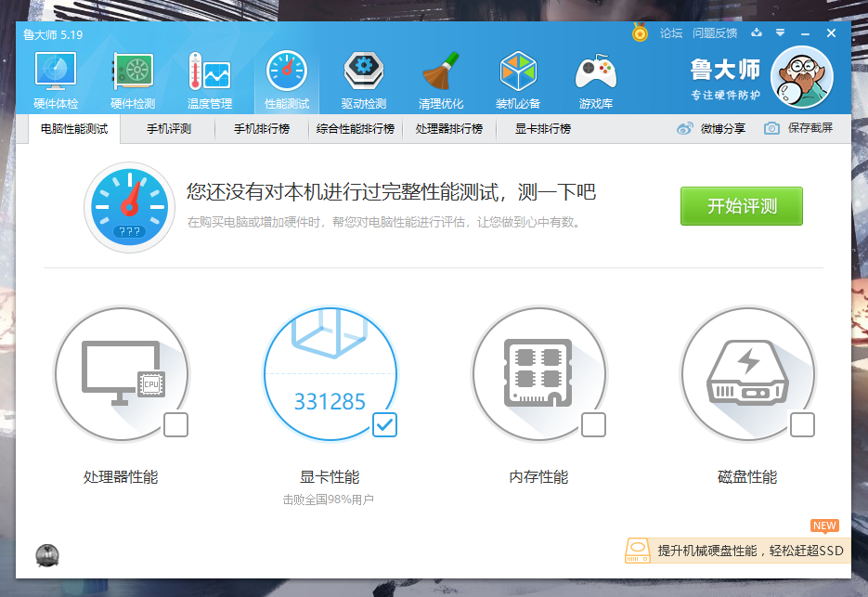The image size is (868, 597).
Task: Click the 磁盘性能 label
Action: [x=747, y=477]
